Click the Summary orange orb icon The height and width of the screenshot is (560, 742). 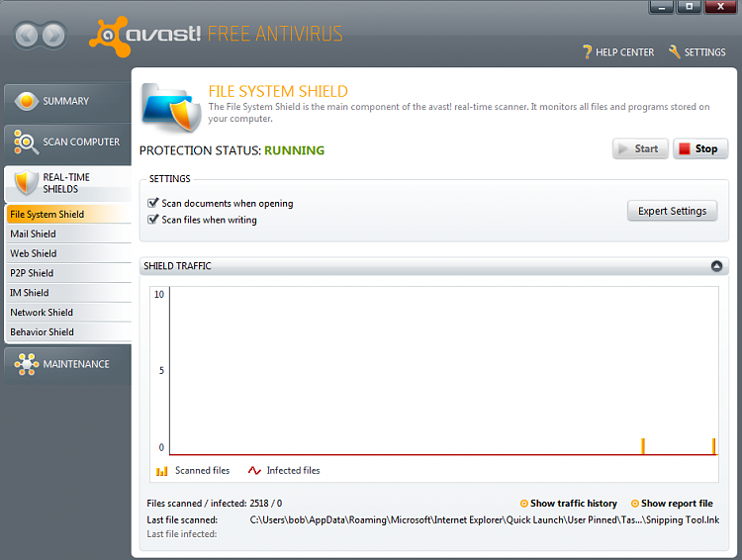coord(27,101)
